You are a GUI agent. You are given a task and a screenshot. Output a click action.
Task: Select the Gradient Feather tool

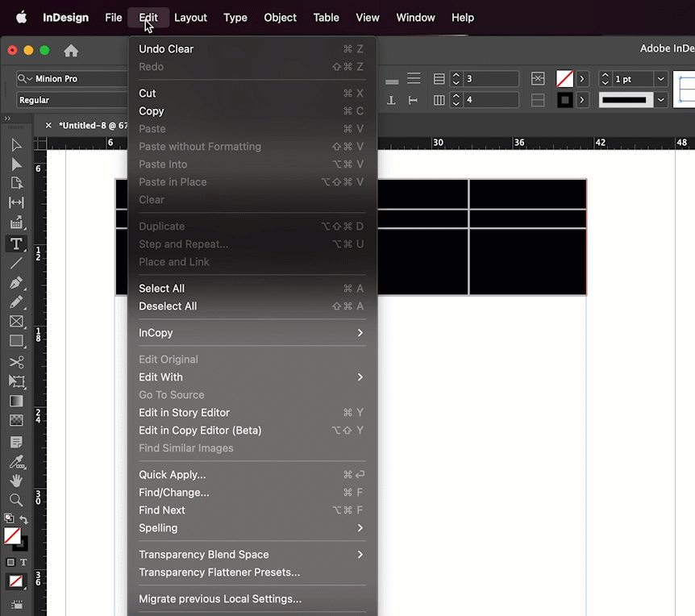click(16, 420)
